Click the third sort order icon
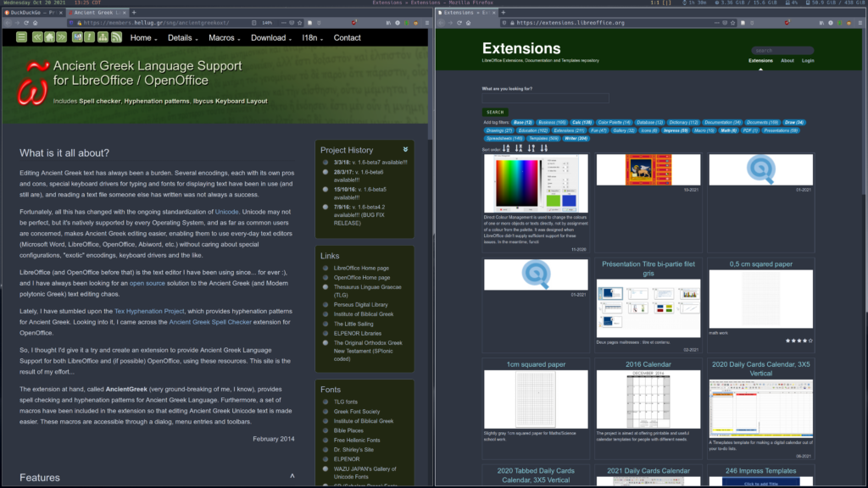Screen dimensions: 868x488 531,148
